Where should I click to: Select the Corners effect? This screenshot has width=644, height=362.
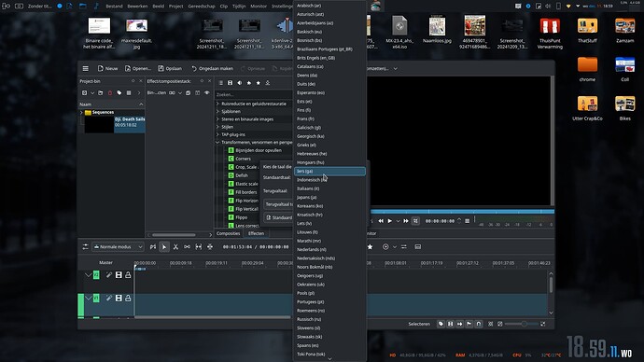(244, 159)
